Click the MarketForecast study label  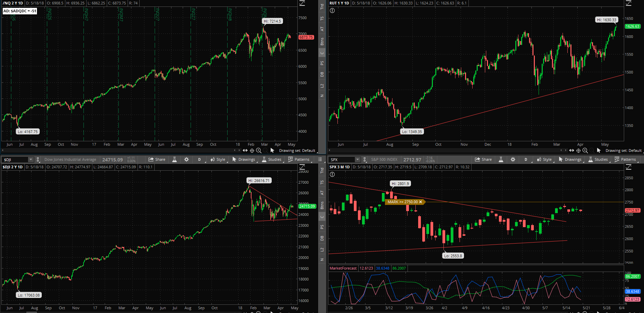click(343, 268)
